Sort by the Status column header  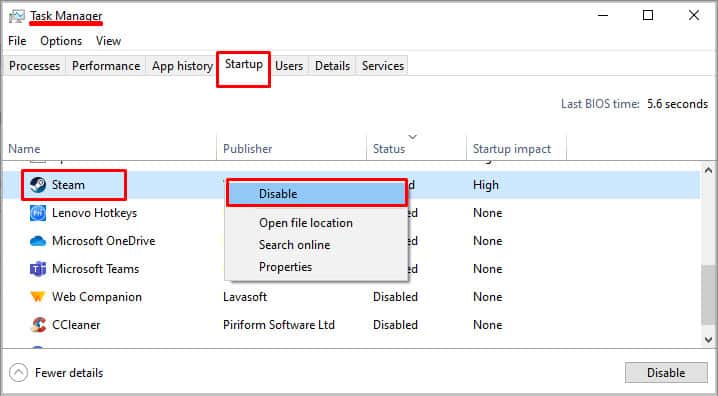(x=389, y=149)
